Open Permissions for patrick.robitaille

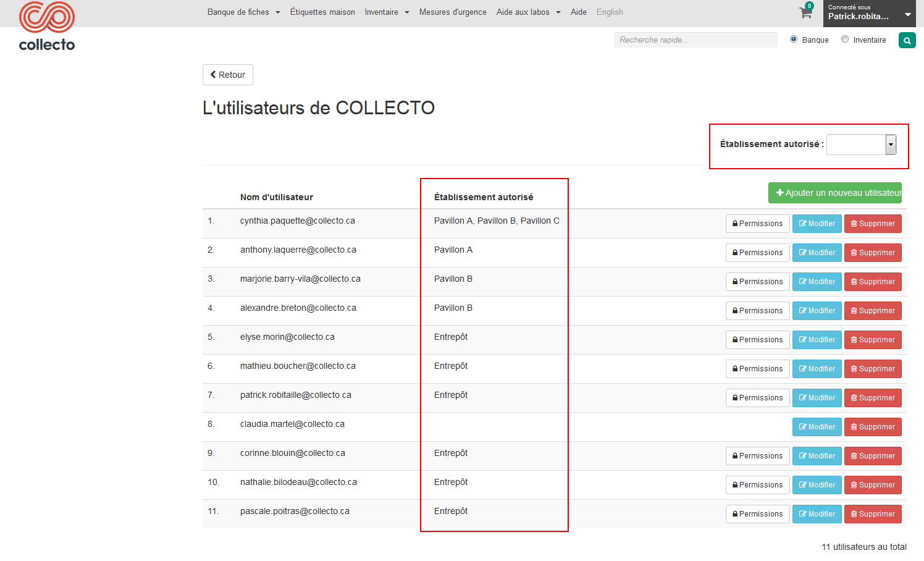point(758,398)
